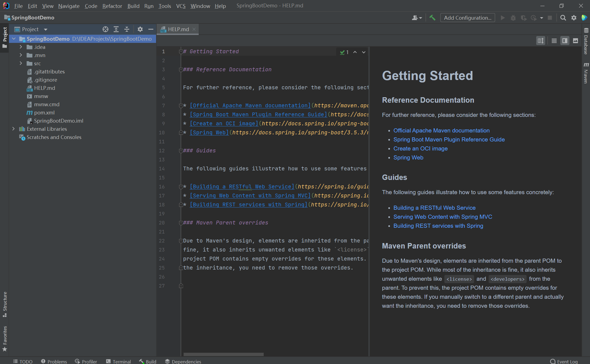
Task: Fold the Getting Started heading on line 1
Action: pos(181,52)
